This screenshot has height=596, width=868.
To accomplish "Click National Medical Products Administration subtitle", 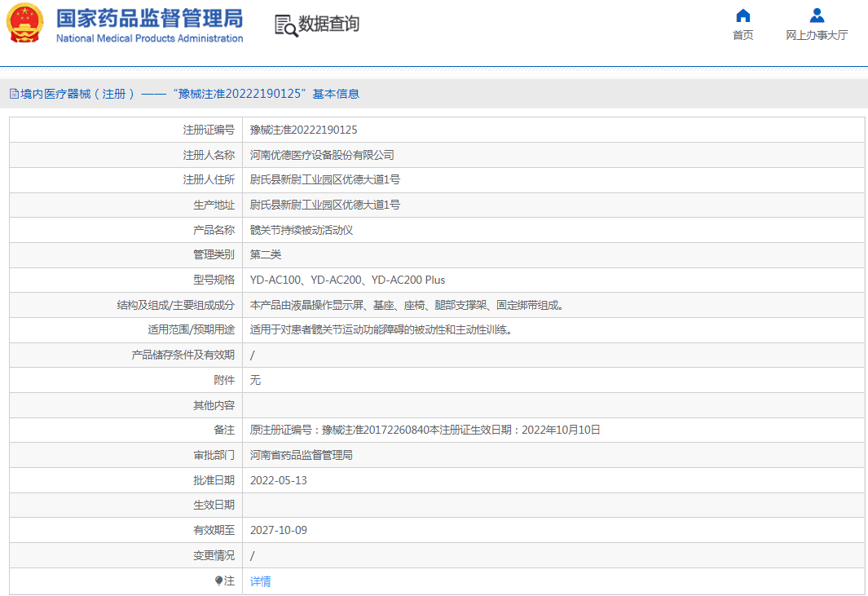I will click(x=149, y=38).
